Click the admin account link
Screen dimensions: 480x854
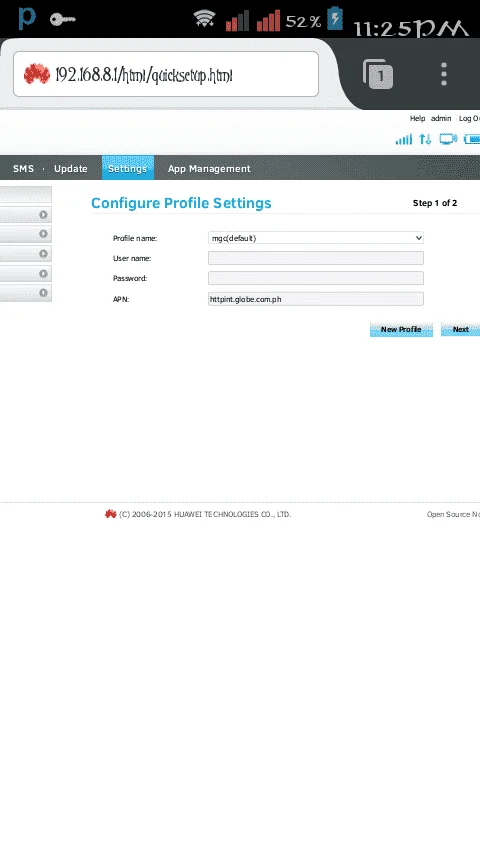441,118
